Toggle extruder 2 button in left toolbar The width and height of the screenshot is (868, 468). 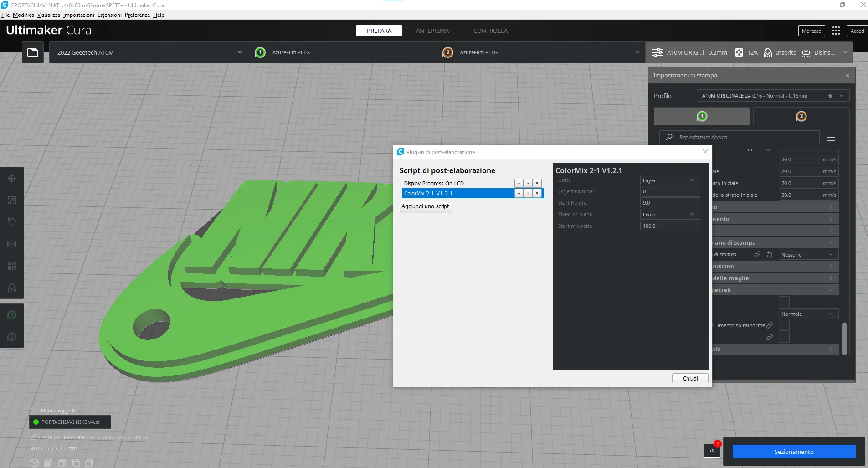(x=12, y=337)
